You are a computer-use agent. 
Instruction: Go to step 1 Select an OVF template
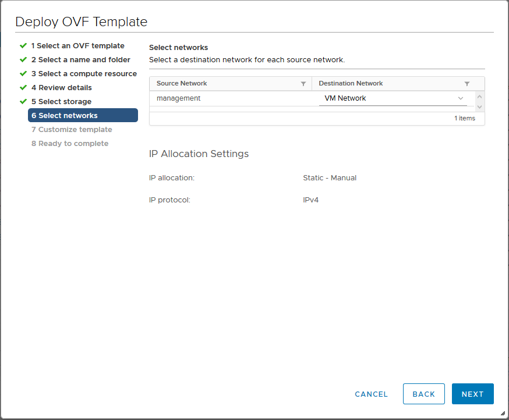77,46
